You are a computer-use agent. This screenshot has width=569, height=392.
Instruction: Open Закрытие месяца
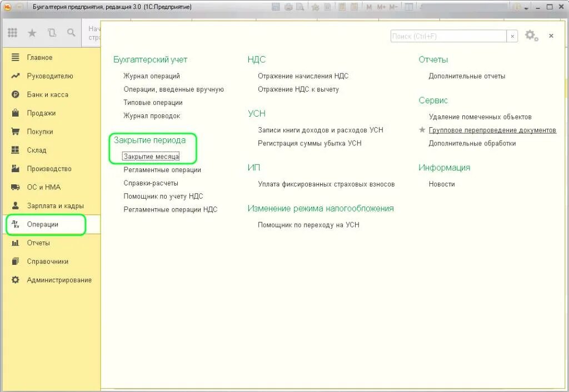tap(151, 156)
